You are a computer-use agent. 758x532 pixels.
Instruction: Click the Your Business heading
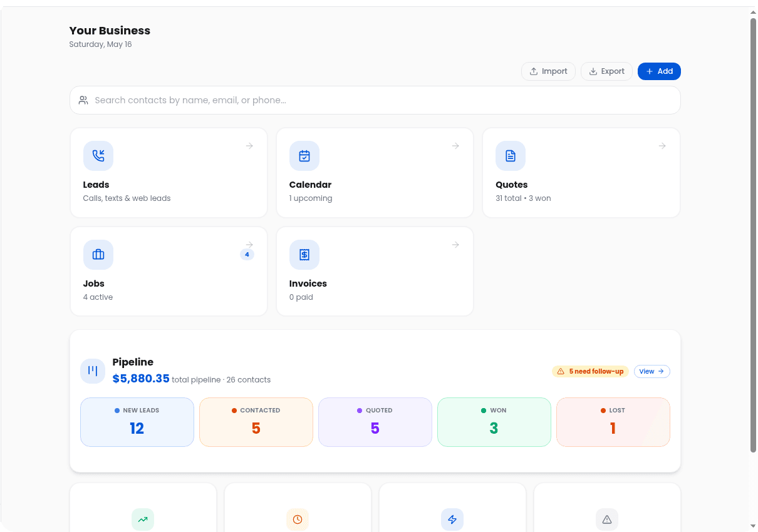click(x=110, y=31)
